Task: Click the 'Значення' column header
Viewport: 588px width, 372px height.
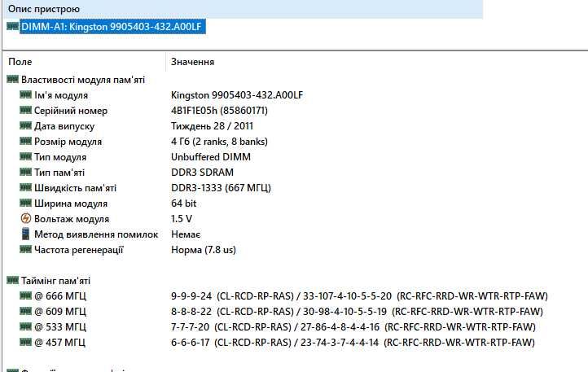Action: 192,62
